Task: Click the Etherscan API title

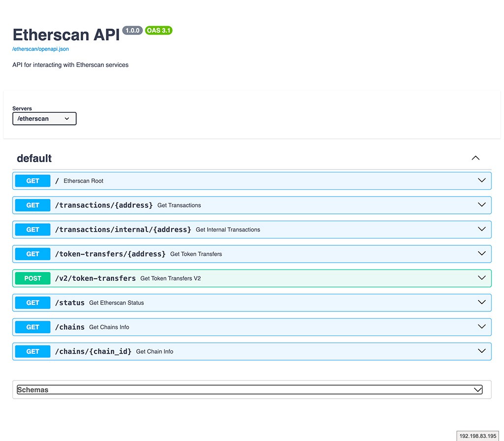Action: click(66, 34)
